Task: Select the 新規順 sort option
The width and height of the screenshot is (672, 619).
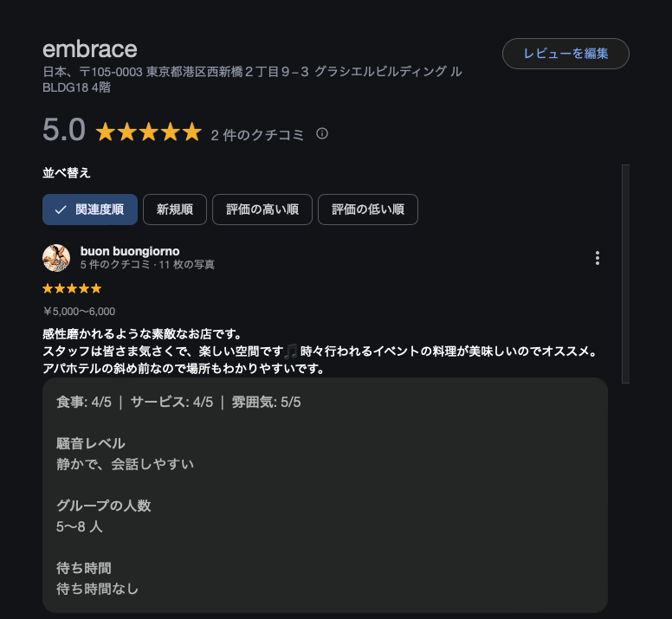Action: click(174, 210)
